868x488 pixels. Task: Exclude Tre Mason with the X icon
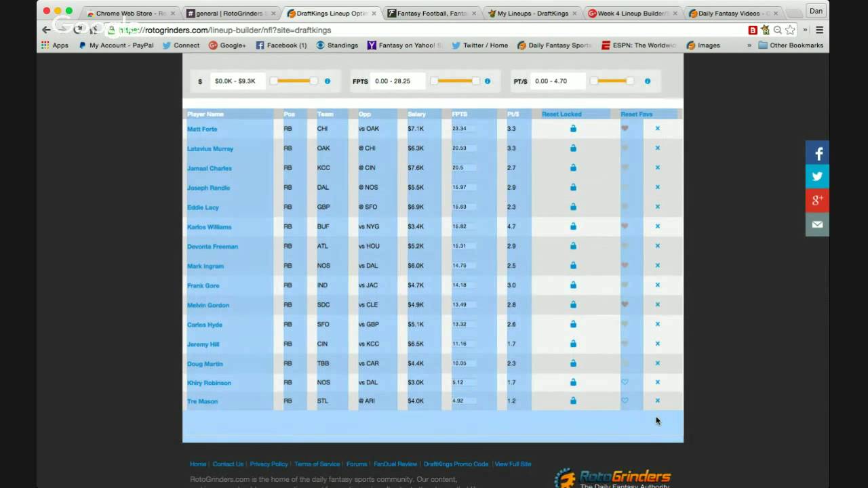(x=657, y=401)
